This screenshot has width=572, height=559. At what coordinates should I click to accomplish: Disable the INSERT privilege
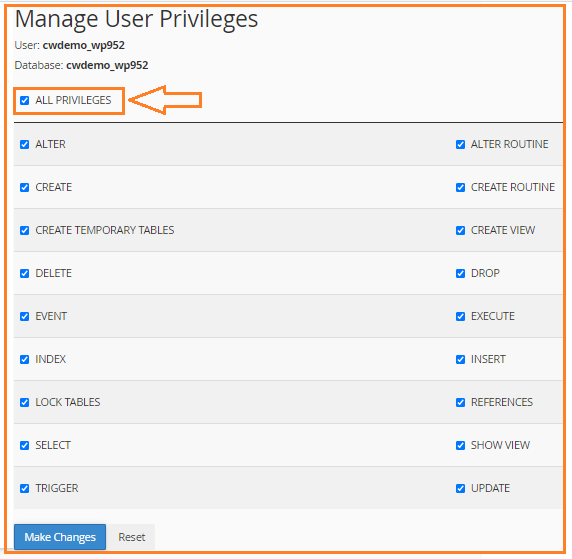coord(460,359)
